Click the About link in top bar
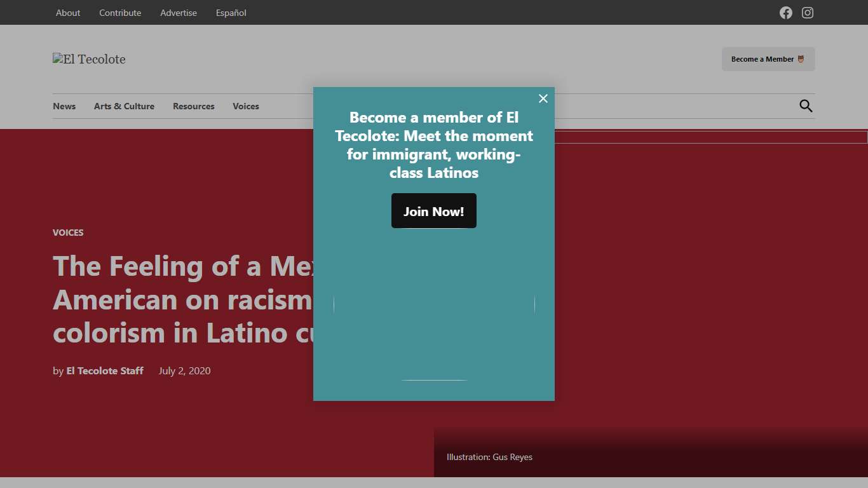868x488 pixels. pos(67,13)
